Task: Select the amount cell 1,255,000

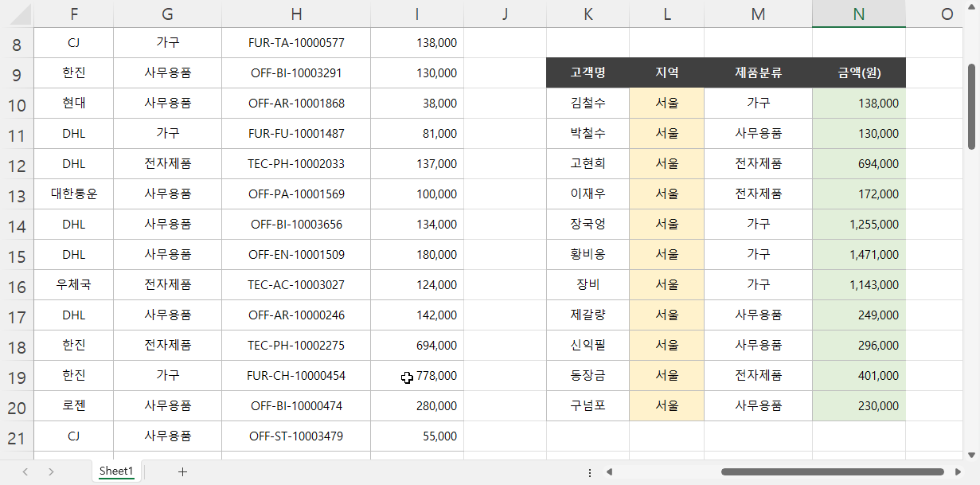Action: (x=859, y=225)
